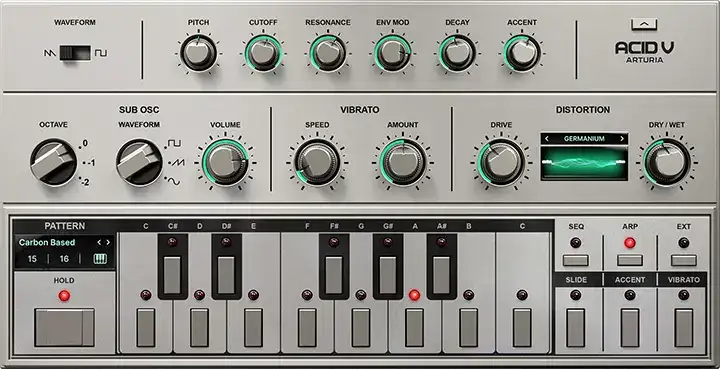Viewport: 720px width, 369px height.
Task: Enable EXT mode button
Action: tap(684, 261)
